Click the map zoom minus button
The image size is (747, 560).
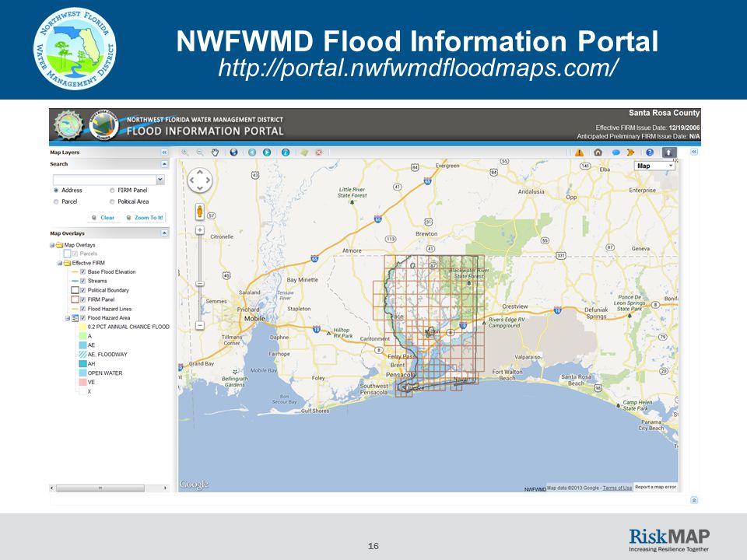tap(200, 325)
